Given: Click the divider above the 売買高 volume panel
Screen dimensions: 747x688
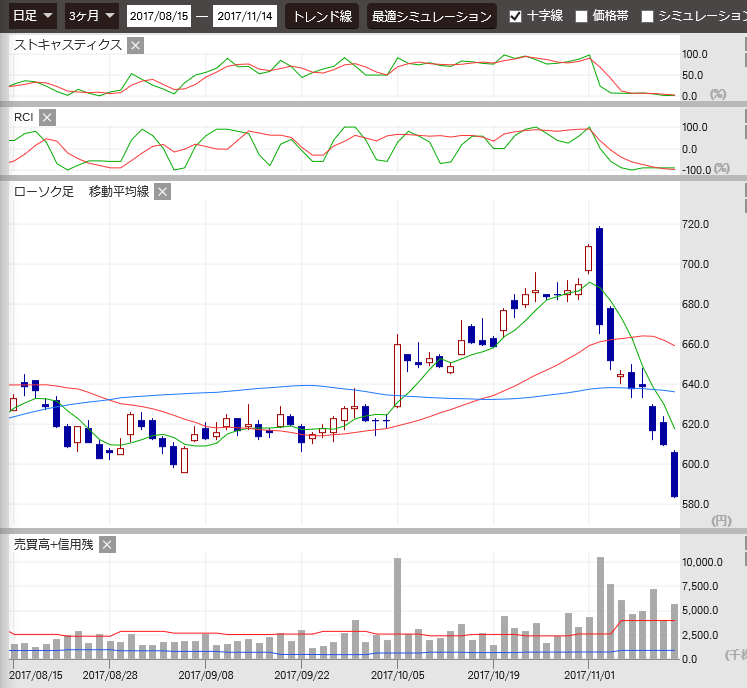Looking at the screenshot, I should [x=373, y=531].
